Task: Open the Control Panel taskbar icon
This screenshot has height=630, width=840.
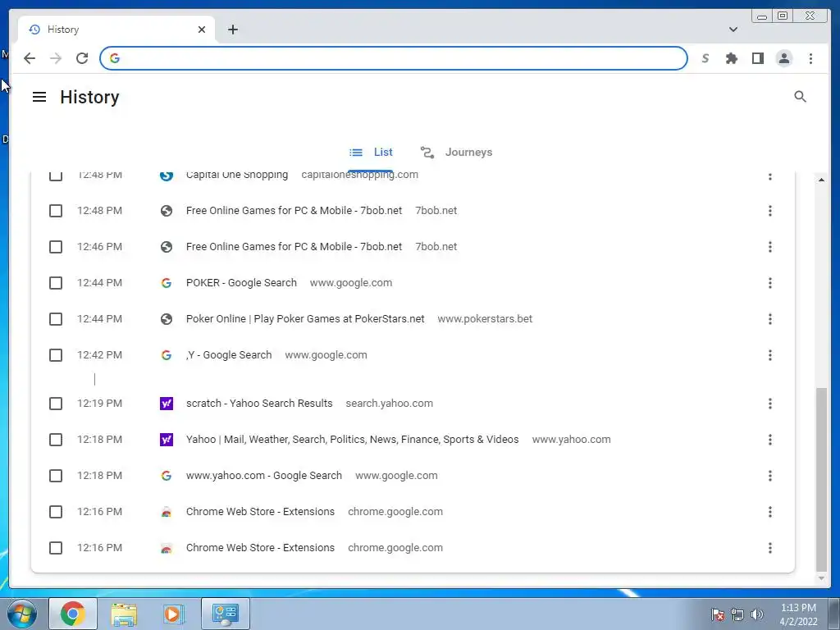Action: coord(226,614)
